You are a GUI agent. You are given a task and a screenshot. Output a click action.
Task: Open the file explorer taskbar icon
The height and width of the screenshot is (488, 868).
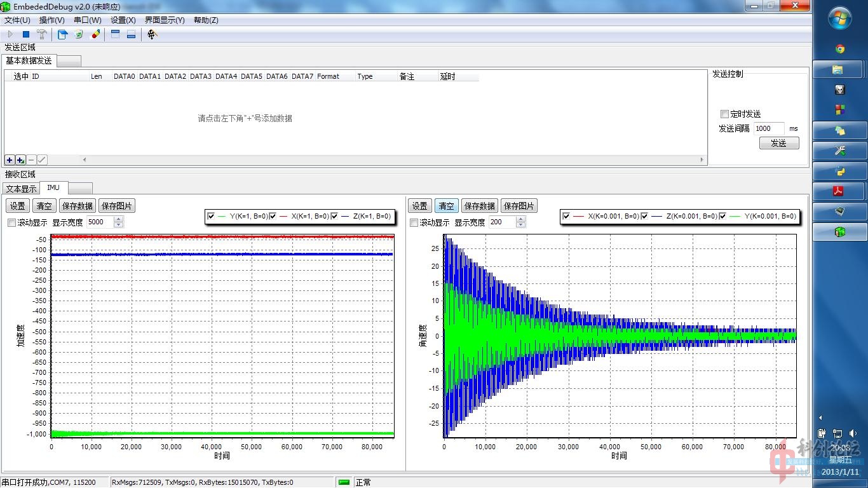pyautogui.click(x=837, y=69)
